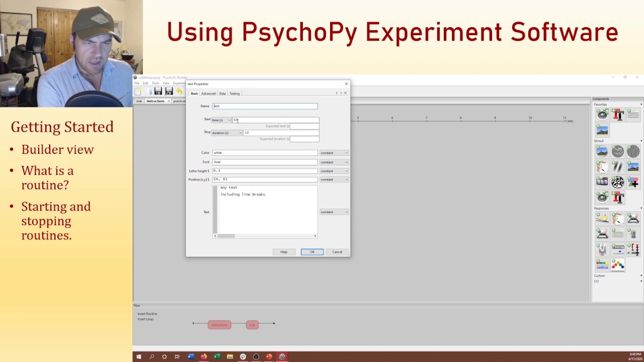
Task: Add Cedrus button box component
Action: point(602,265)
